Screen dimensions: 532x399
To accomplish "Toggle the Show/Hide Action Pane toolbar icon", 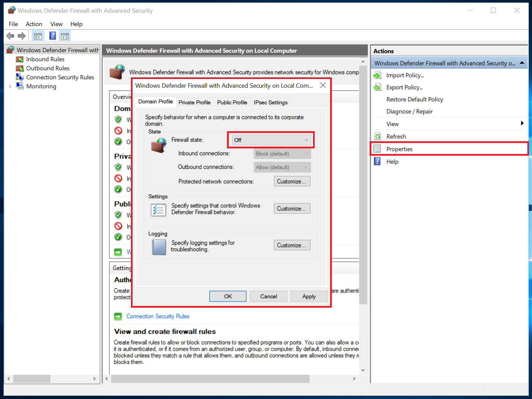I will pyautogui.click(x=65, y=36).
